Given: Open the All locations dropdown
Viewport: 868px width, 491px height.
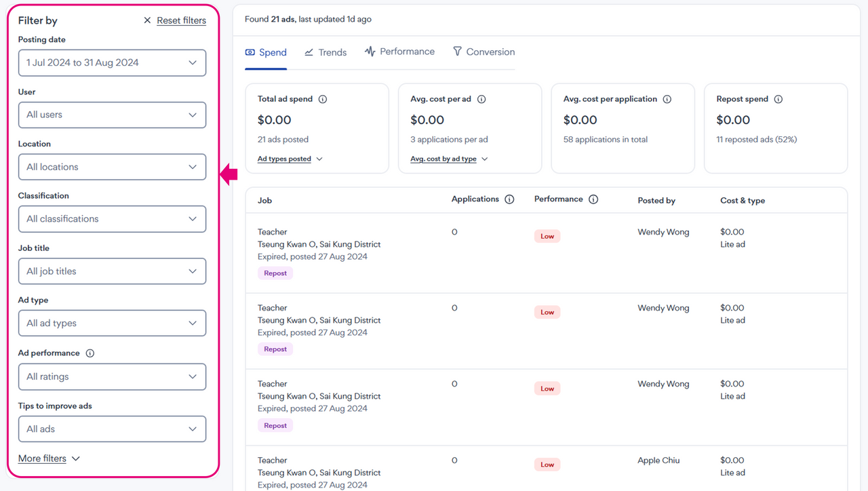Looking at the screenshot, I should [x=112, y=167].
